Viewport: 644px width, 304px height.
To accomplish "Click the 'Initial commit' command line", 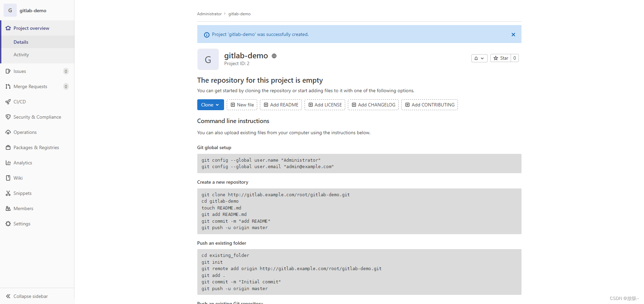I will (x=241, y=282).
